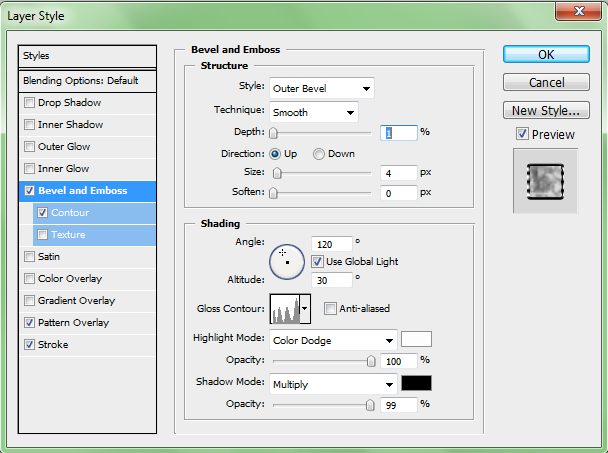Enable the Color Overlay checkbox
Viewport: 608px width, 453px height.
point(29,278)
